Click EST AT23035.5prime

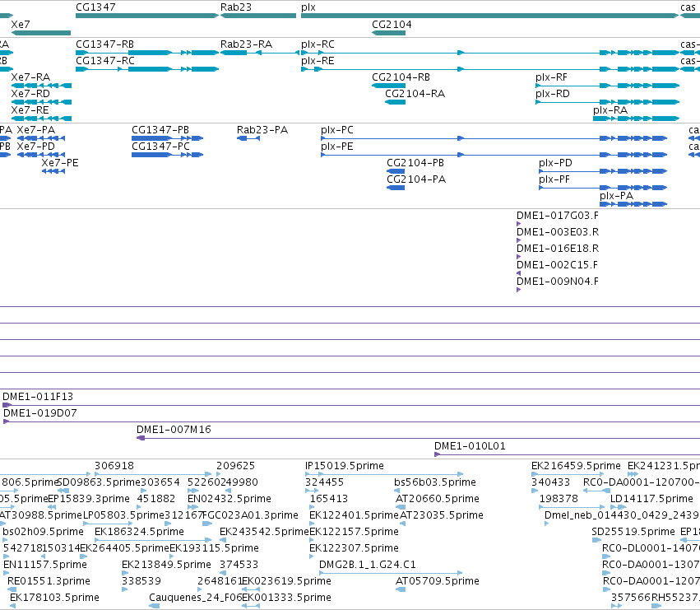pos(402,524)
